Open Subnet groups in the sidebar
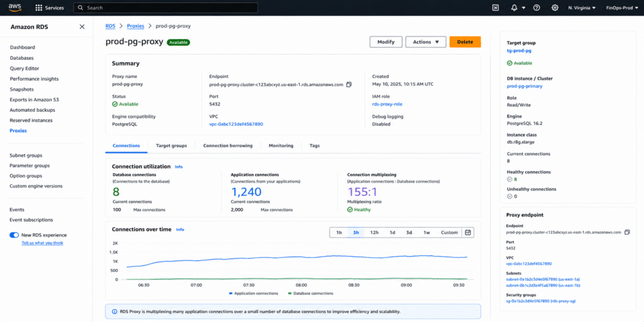This screenshot has width=644, height=322. click(x=26, y=156)
